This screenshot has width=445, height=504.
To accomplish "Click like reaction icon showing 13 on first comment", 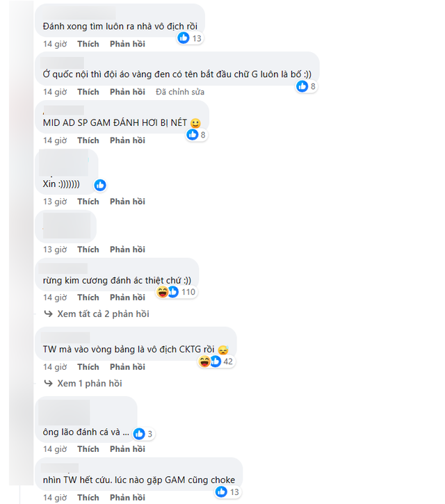I will point(184,38).
